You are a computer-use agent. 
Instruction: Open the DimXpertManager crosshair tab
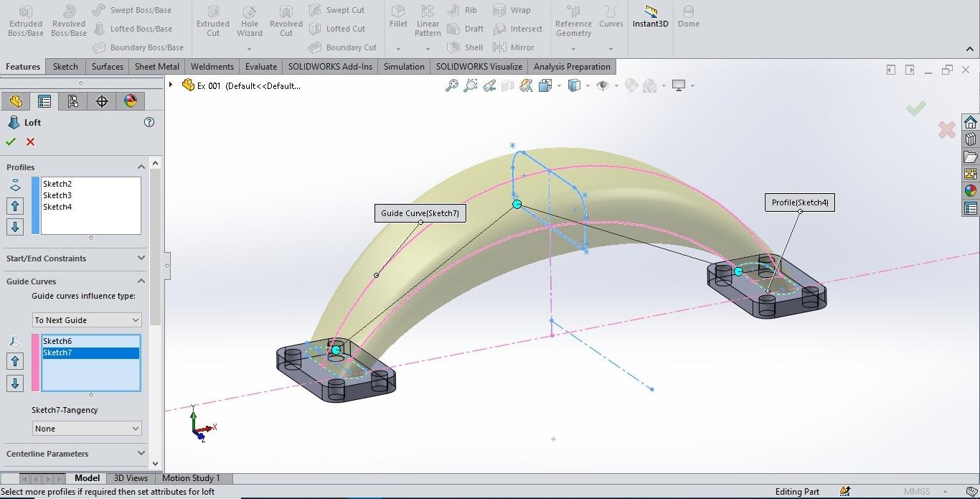click(102, 101)
